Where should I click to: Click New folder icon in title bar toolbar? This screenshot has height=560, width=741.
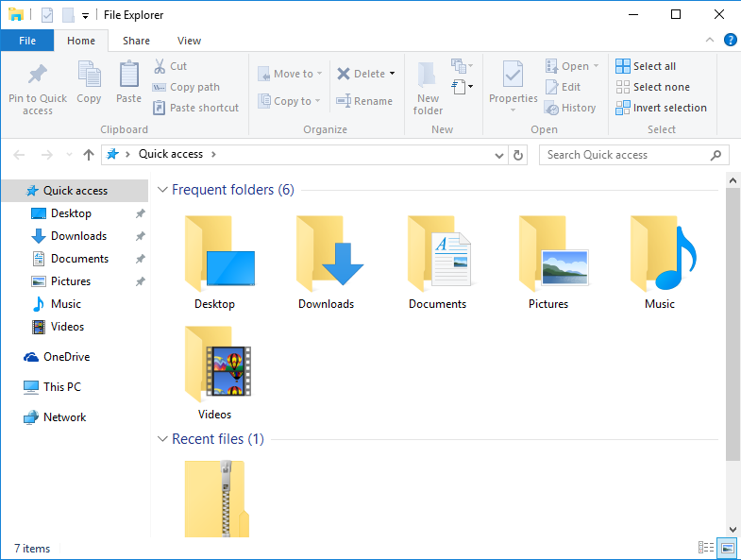pos(69,15)
